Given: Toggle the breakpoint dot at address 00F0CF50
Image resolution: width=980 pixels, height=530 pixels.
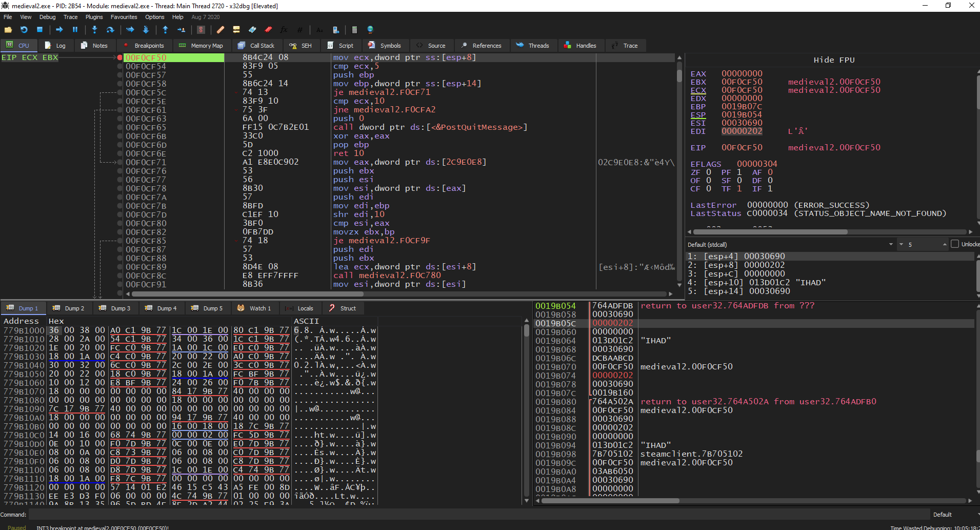Looking at the screenshot, I should pos(119,58).
